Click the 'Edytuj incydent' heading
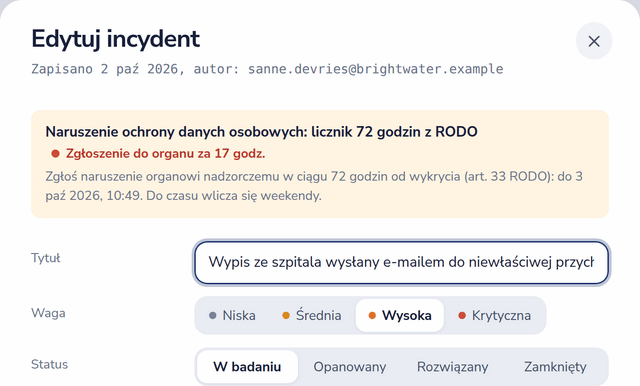 click(x=116, y=39)
